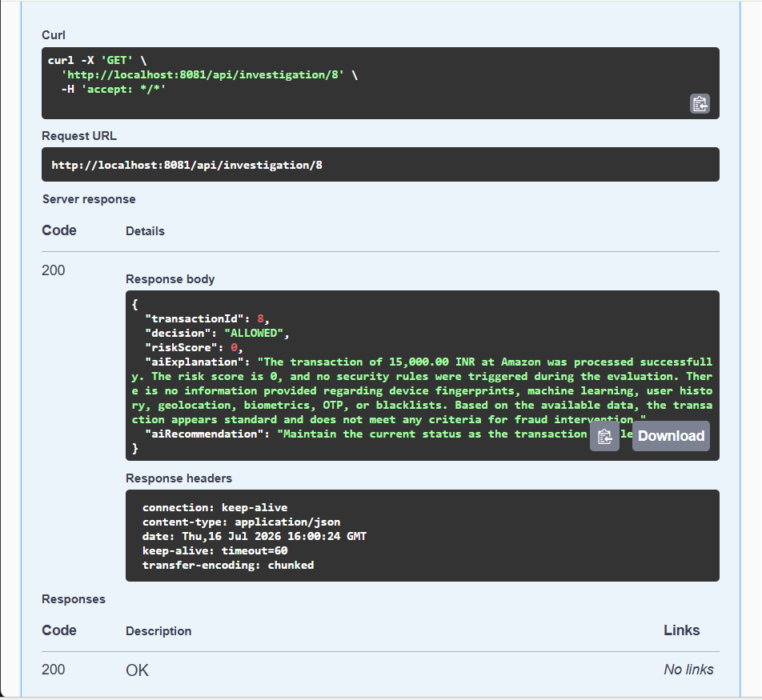Click the transfer-encoding header line
Viewport: 762px width, 700px height.
[228, 566]
